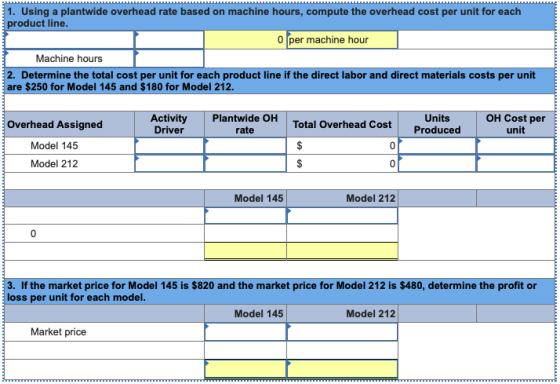Select Units Produced cell for Model 145
560x384 pixels.
437,146
